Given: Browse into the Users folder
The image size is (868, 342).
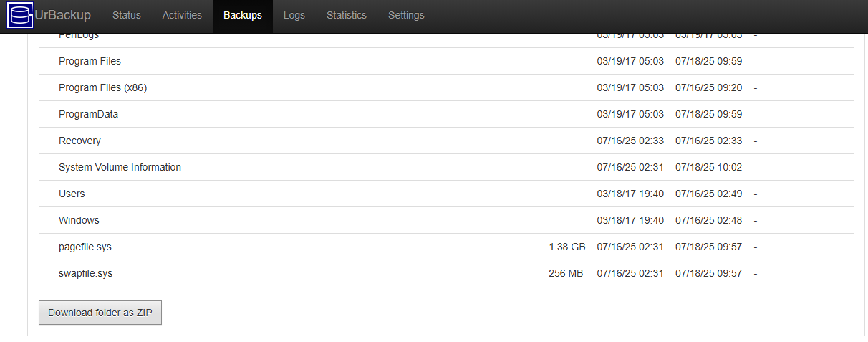Looking at the screenshot, I should click(x=72, y=194).
